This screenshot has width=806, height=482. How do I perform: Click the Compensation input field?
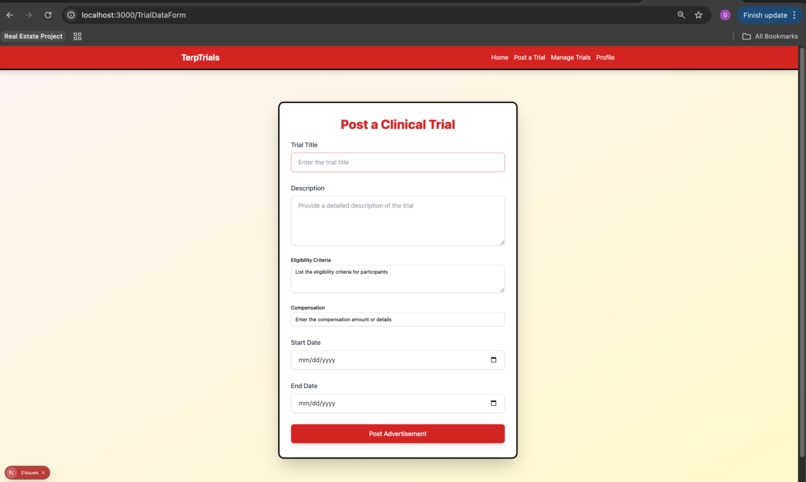point(398,320)
